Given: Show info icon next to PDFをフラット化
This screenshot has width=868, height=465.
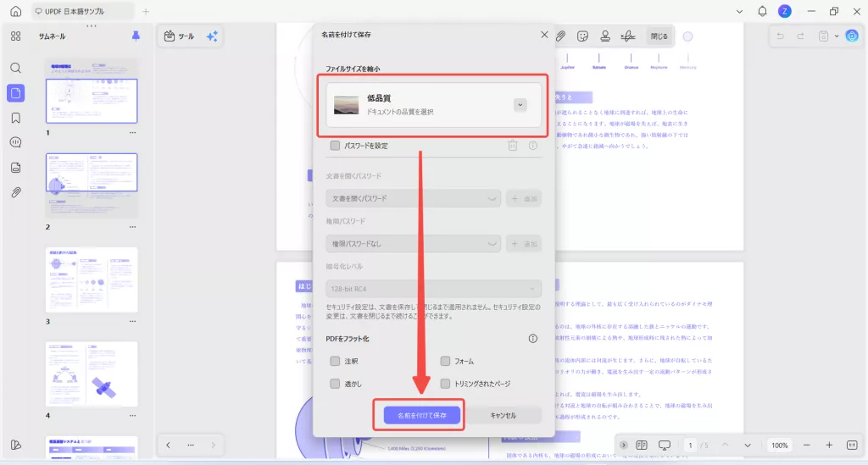Looking at the screenshot, I should 532,339.
